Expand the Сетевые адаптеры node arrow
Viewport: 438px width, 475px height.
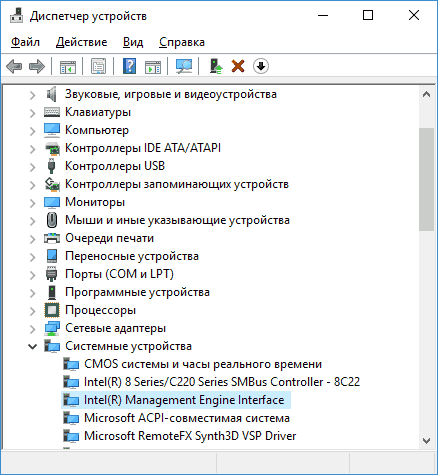tap(32, 329)
